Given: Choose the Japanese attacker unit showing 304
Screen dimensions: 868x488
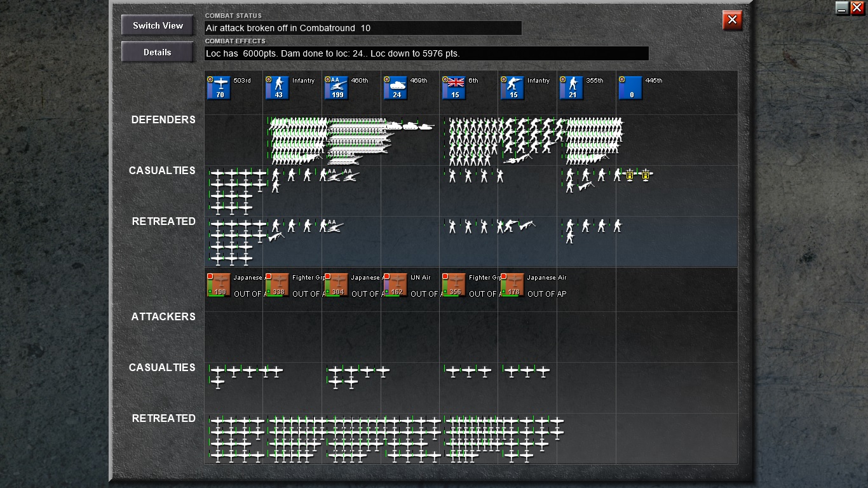Looking at the screenshot, I should click(337, 285).
